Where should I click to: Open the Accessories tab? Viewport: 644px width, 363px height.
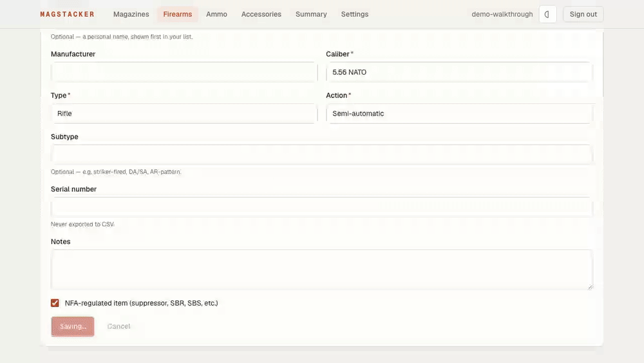tap(261, 14)
